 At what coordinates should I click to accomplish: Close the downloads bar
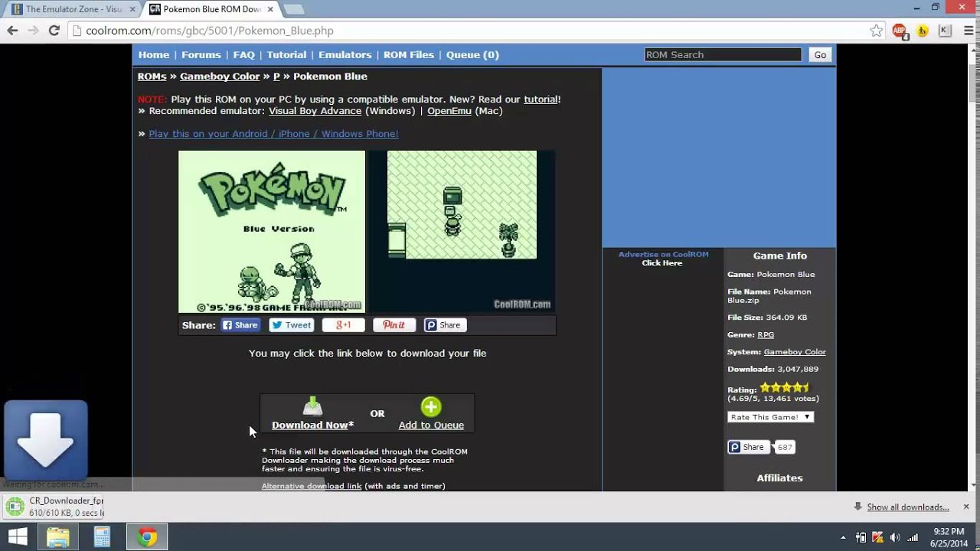click(x=966, y=507)
